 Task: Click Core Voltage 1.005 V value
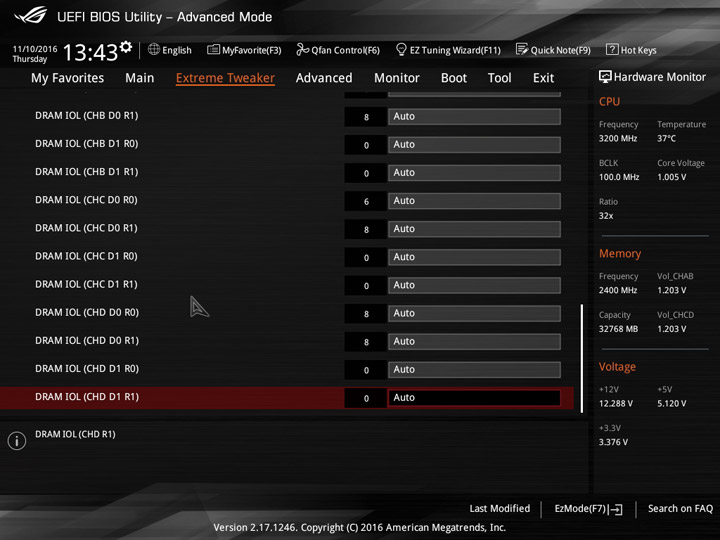671,177
